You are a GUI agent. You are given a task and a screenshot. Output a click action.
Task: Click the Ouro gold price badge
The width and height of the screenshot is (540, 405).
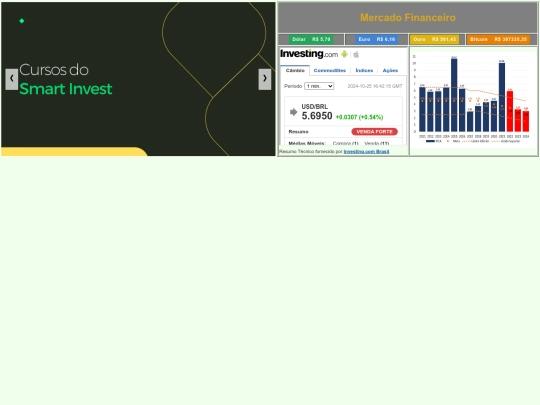(x=434, y=39)
